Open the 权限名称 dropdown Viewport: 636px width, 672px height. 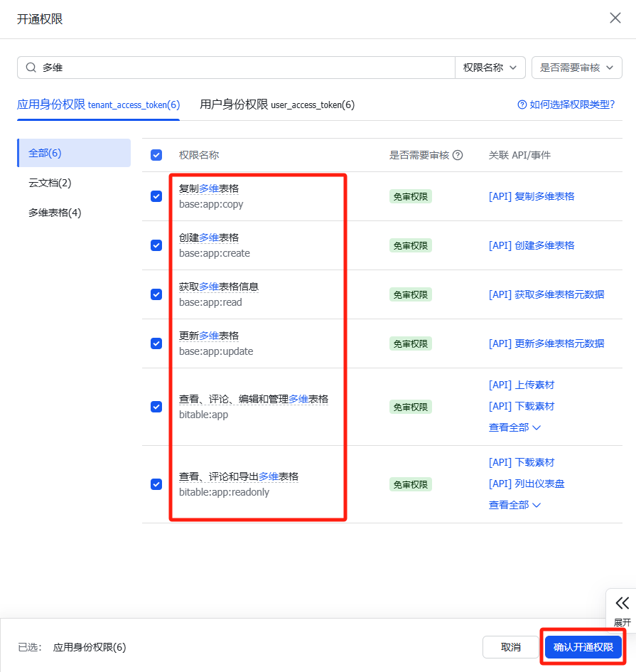click(x=490, y=68)
